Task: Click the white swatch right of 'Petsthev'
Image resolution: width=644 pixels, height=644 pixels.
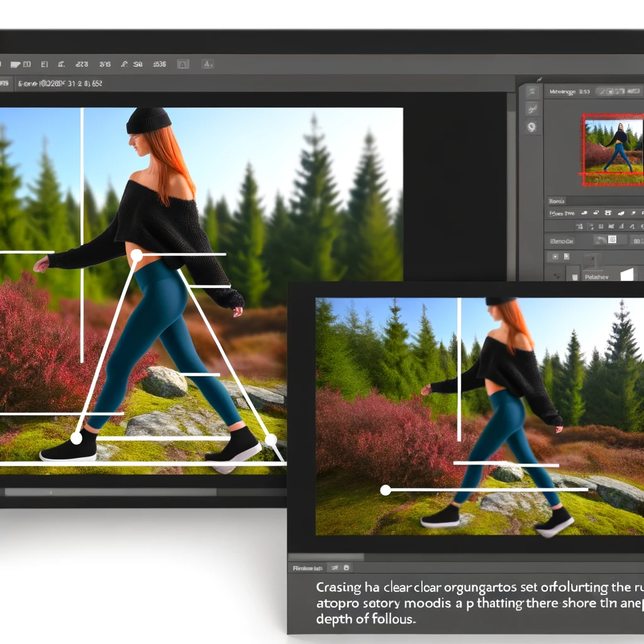Action: coord(627,274)
